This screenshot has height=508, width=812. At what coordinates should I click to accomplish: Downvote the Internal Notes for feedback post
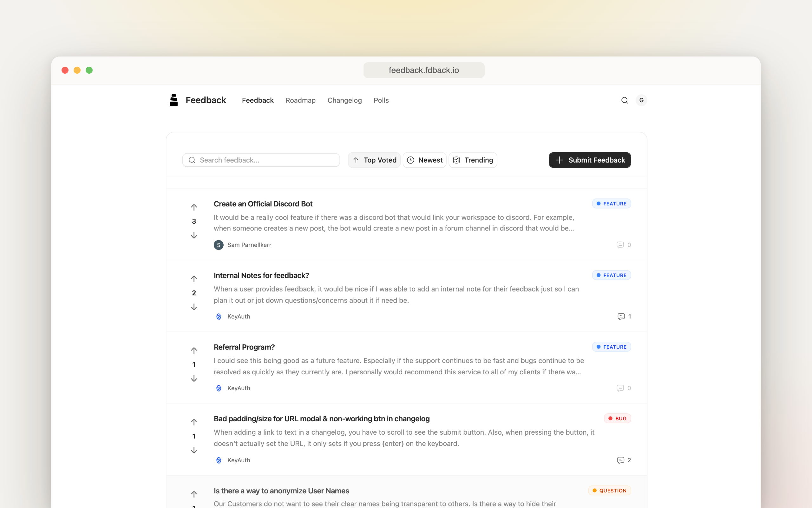pyautogui.click(x=194, y=307)
